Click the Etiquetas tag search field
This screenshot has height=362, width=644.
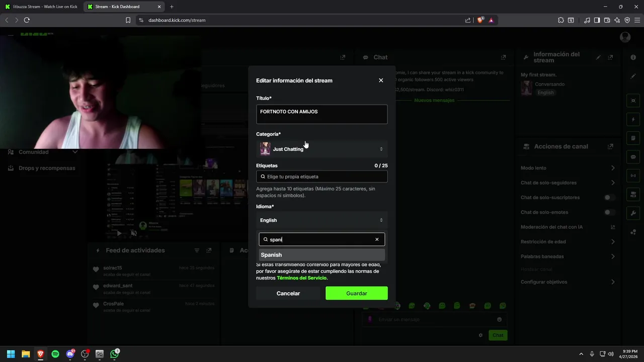pos(321,176)
